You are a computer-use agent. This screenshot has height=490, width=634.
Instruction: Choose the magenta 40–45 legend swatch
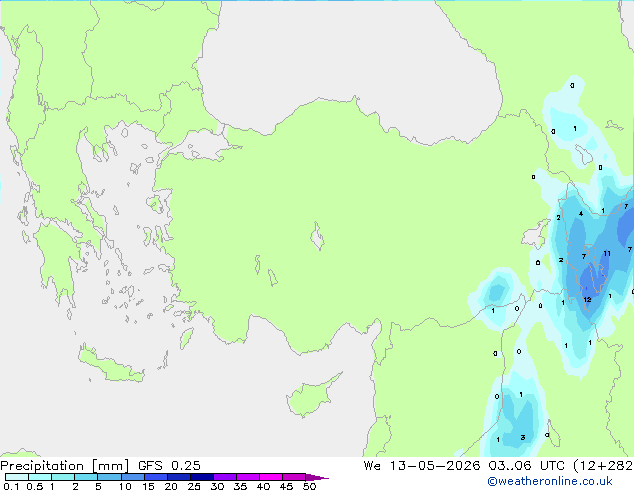pos(271,477)
